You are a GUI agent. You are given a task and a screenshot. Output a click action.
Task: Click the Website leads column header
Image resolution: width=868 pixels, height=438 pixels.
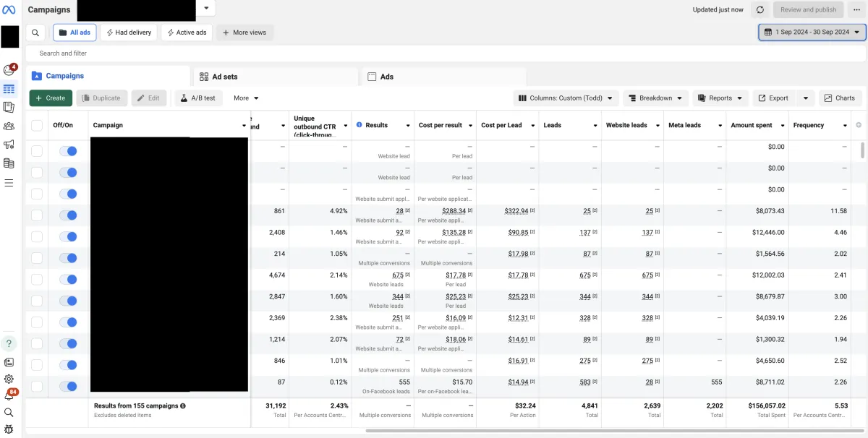tap(626, 125)
